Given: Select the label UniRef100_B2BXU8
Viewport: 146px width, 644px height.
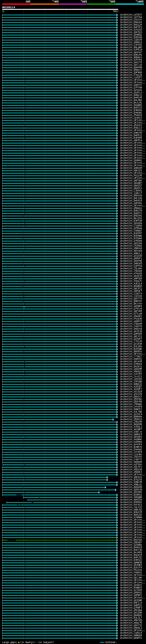Looking at the screenshot, I should point(131,37).
